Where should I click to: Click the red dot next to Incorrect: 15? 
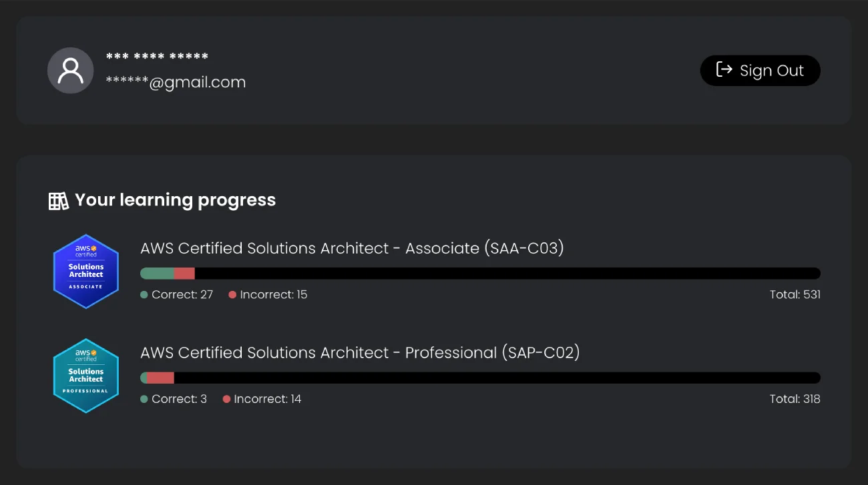pos(232,295)
